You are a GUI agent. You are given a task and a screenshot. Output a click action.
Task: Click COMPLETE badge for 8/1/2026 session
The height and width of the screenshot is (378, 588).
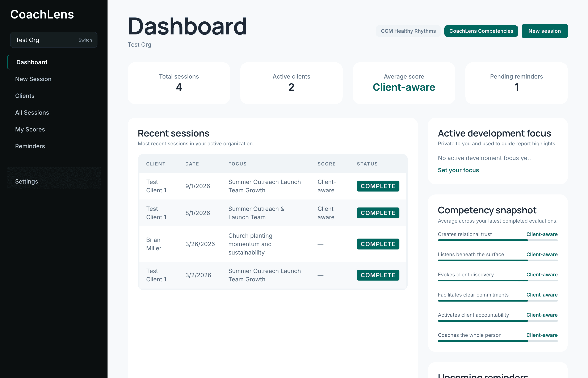coord(378,213)
